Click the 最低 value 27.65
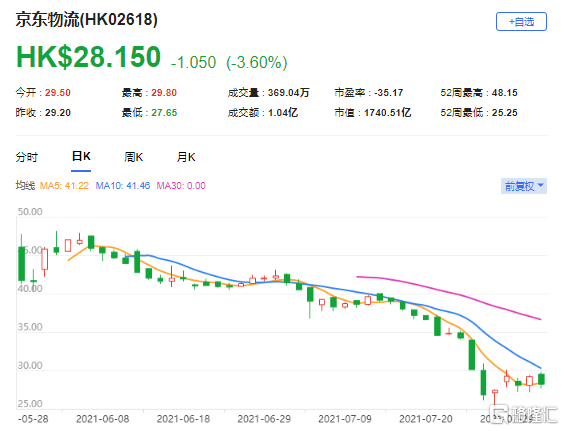The height and width of the screenshot is (431, 564). 164,113
